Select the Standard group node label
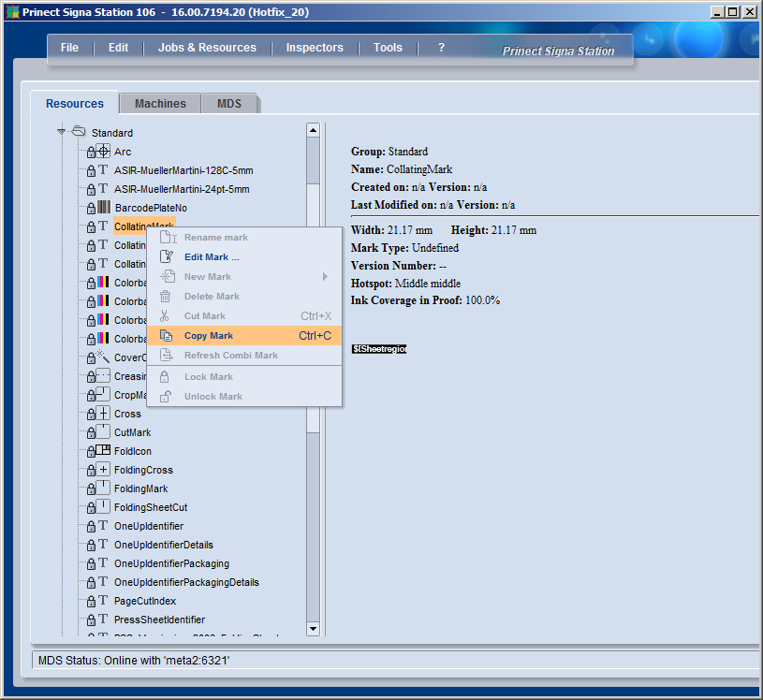Image resolution: width=763 pixels, height=700 pixels. click(x=112, y=133)
